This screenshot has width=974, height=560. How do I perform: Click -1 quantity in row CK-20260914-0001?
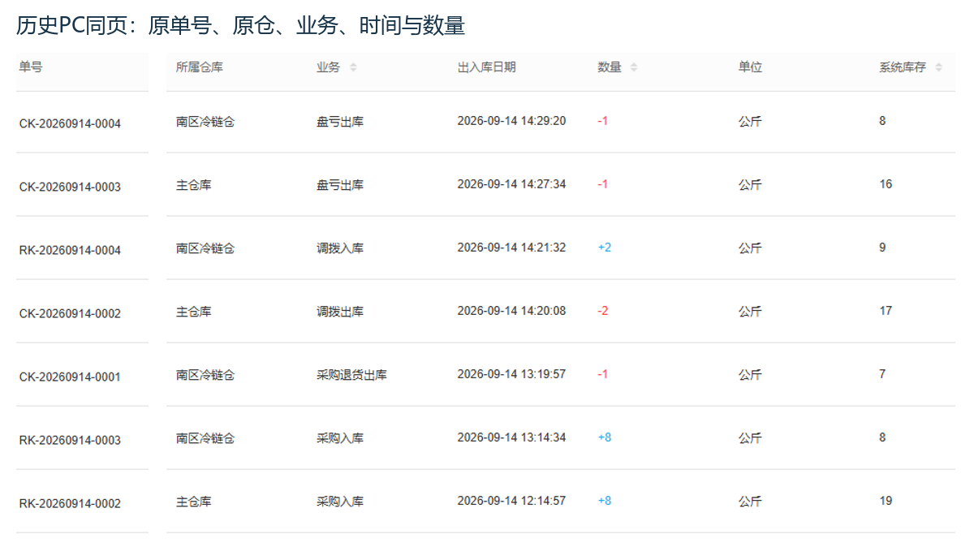coord(603,374)
